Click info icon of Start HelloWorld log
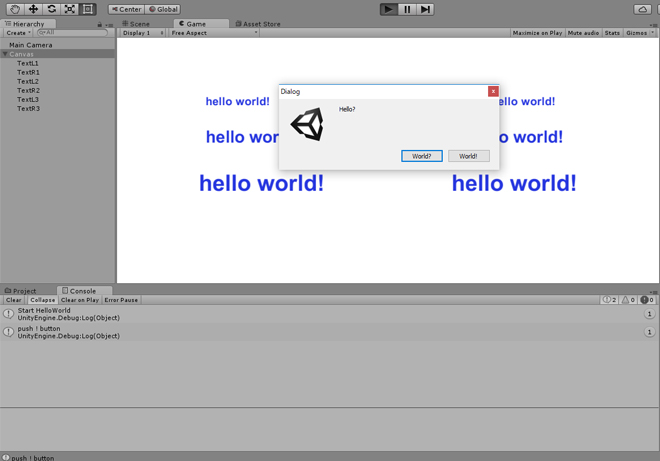The width and height of the screenshot is (660, 461). [8, 314]
